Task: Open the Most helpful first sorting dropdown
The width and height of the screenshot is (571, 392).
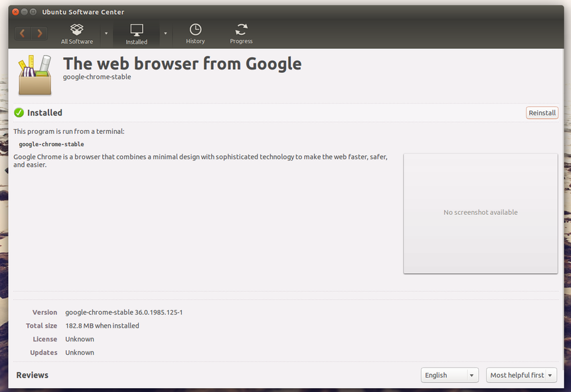Action: (522, 375)
